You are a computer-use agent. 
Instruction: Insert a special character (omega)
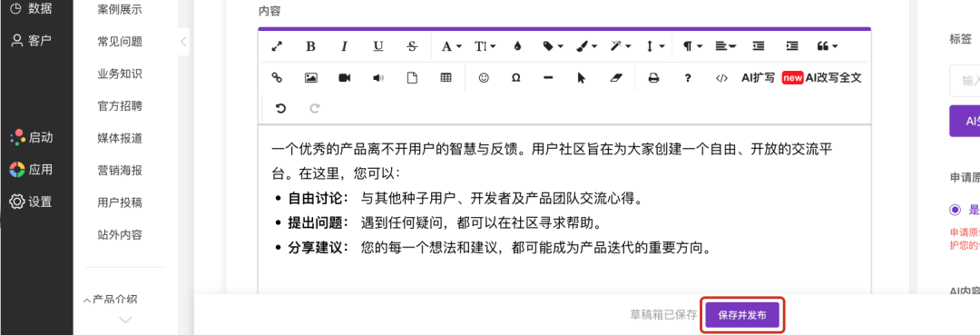516,78
